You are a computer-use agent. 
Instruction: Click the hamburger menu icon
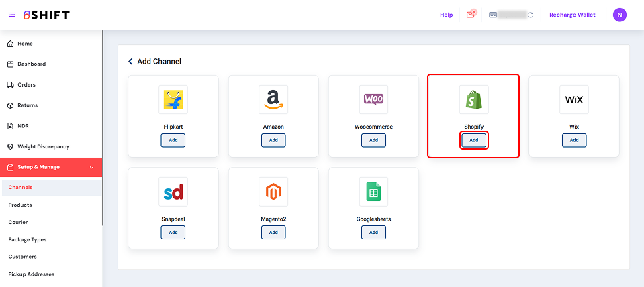pos(12,15)
